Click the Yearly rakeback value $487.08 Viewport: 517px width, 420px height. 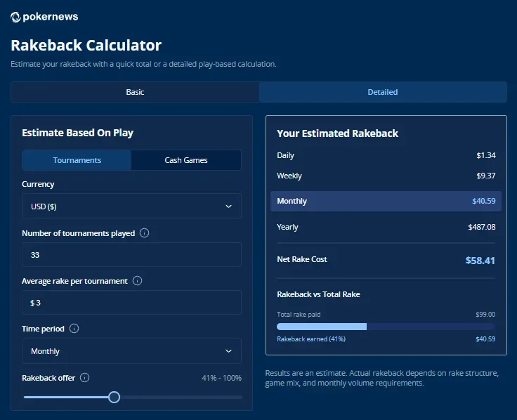point(482,227)
